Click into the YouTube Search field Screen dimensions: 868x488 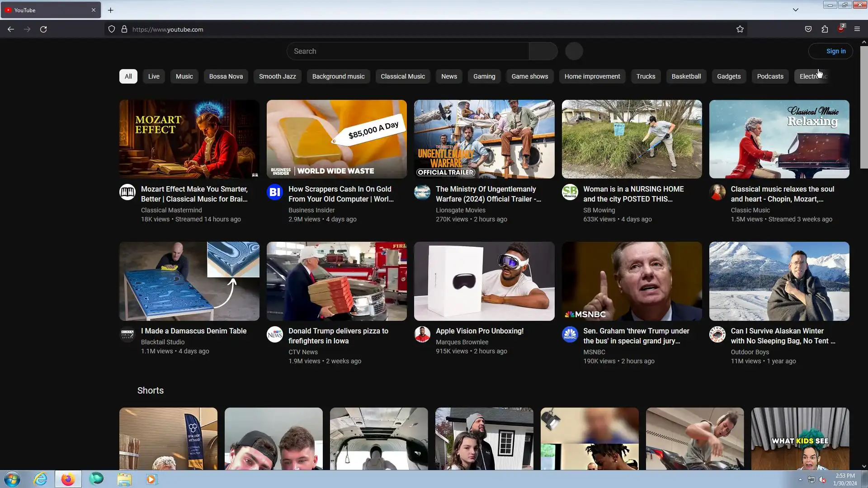[x=407, y=51]
